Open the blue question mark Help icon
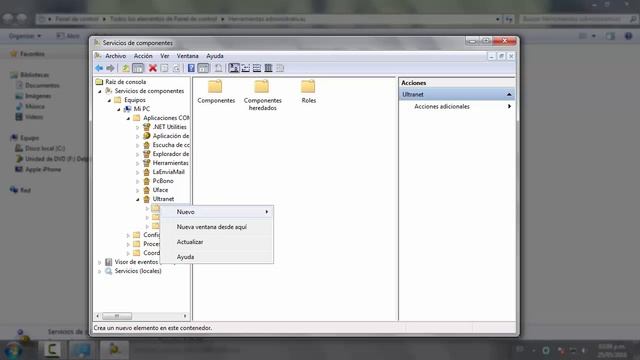The height and width of the screenshot is (360, 640). 191,68
